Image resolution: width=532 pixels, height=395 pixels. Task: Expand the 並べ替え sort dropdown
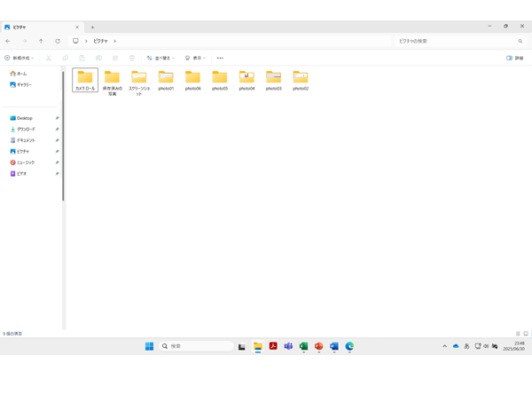[x=160, y=58]
